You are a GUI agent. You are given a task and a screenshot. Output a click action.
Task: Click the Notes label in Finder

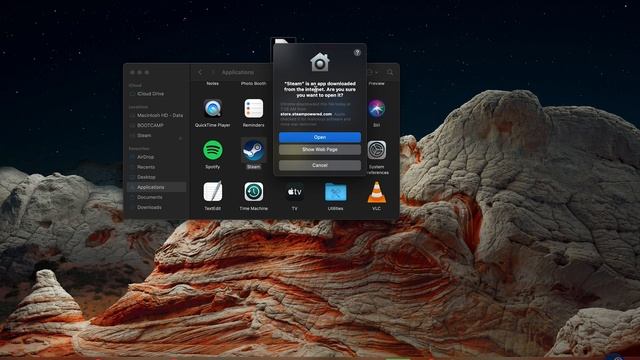pos(213,83)
